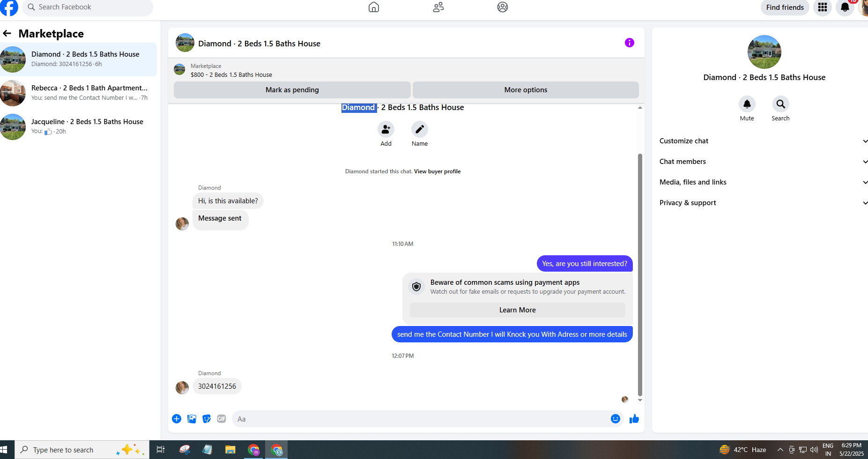Open more actions plus icon in composer
This screenshot has height=459, width=868.
coord(177,419)
